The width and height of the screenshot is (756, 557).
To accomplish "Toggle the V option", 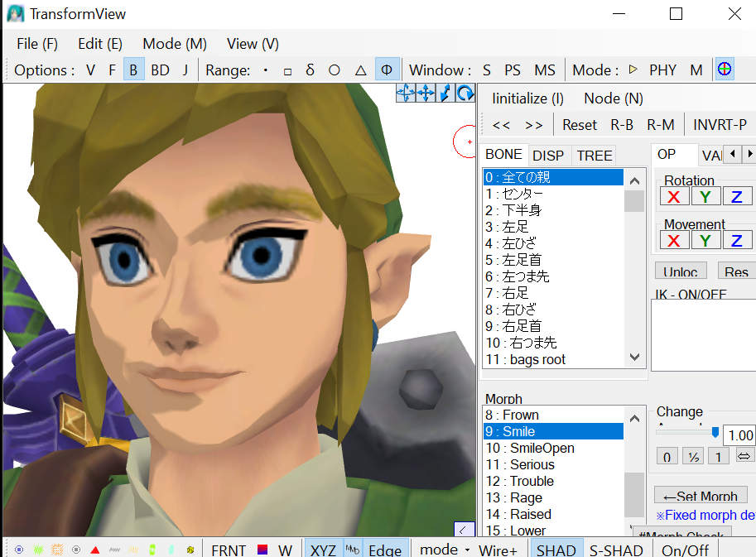I will point(90,70).
